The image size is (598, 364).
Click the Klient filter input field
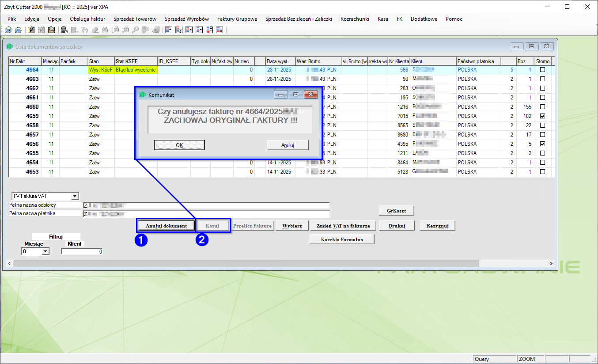[82, 251]
